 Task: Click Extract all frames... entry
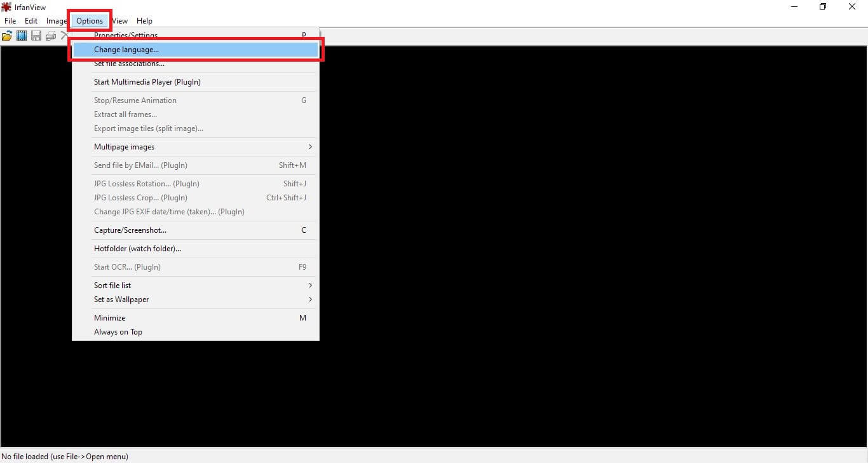pos(196,114)
